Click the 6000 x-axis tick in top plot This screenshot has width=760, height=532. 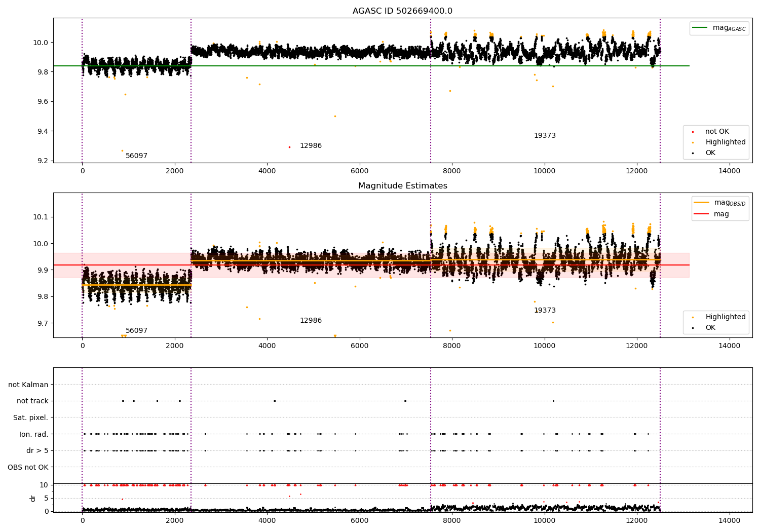[x=360, y=171]
